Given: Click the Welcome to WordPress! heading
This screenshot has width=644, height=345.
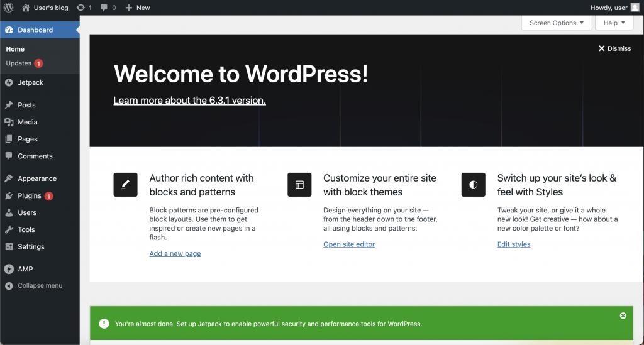Looking at the screenshot, I should pos(241,74).
